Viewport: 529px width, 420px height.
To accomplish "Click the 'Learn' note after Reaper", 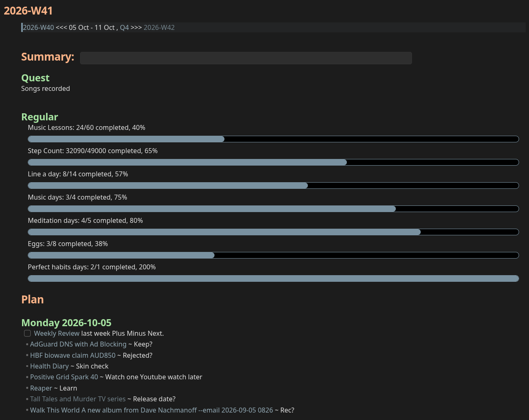I will [x=68, y=388].
